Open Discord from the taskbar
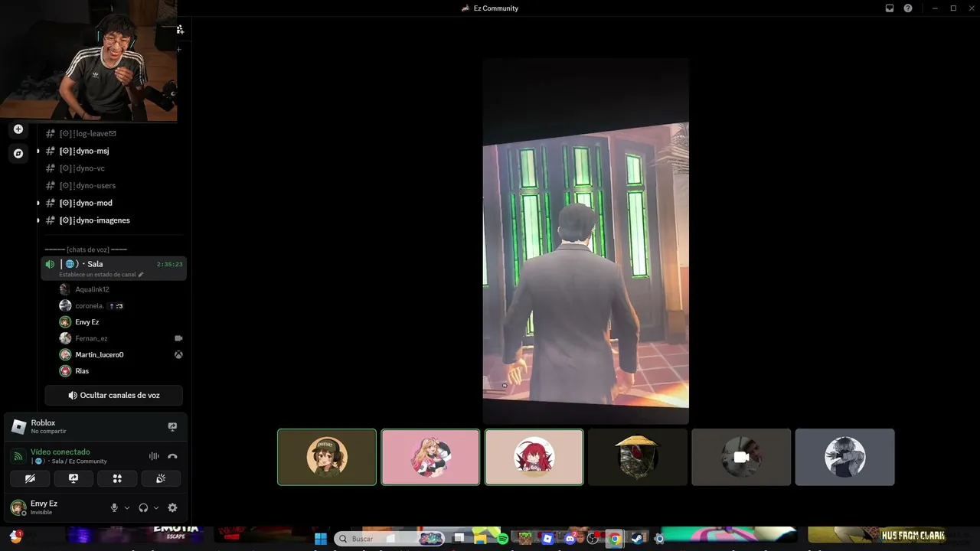Screen dimensions: 980x551 tap(570, 539)
